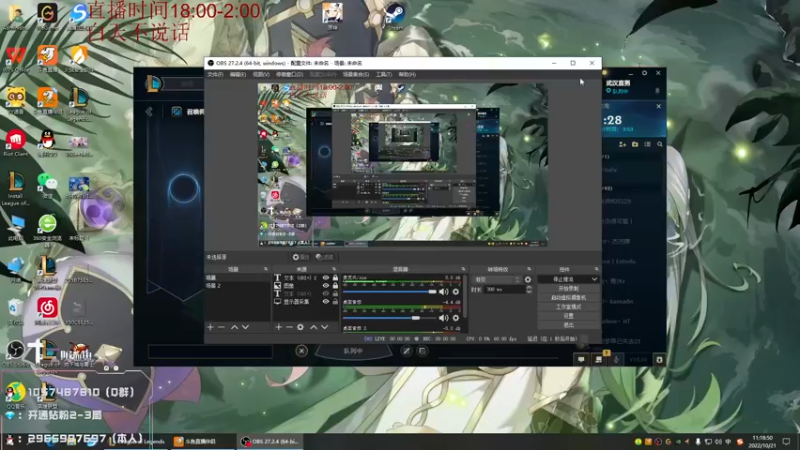
Task: Open the 视图(V) menu in OBS
Action: click(x=261, y=74)
